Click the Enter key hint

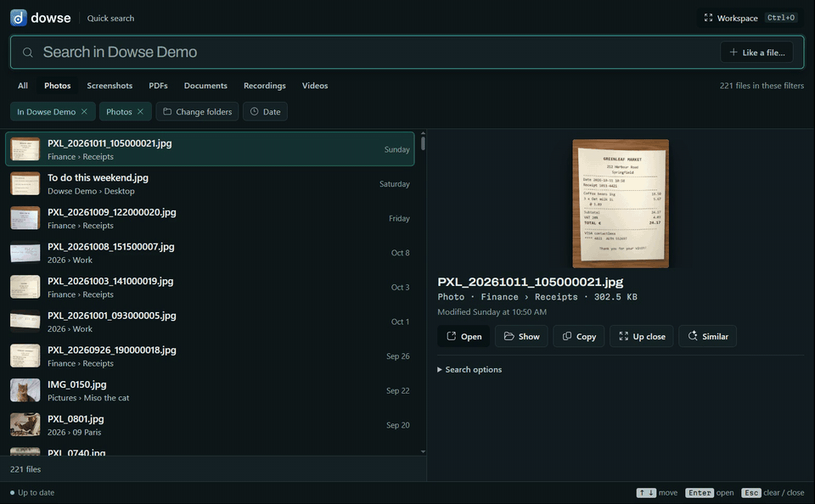(x=699, y=493)
